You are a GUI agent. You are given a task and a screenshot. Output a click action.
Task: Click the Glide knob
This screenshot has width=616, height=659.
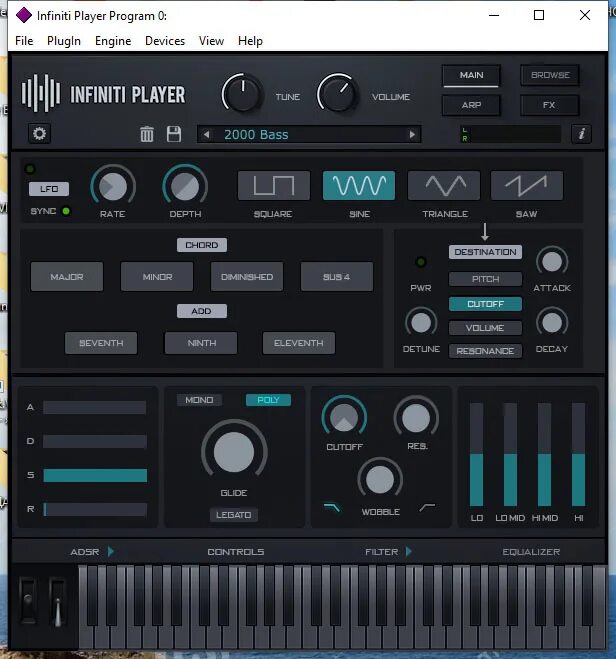[x=234, y=452]
